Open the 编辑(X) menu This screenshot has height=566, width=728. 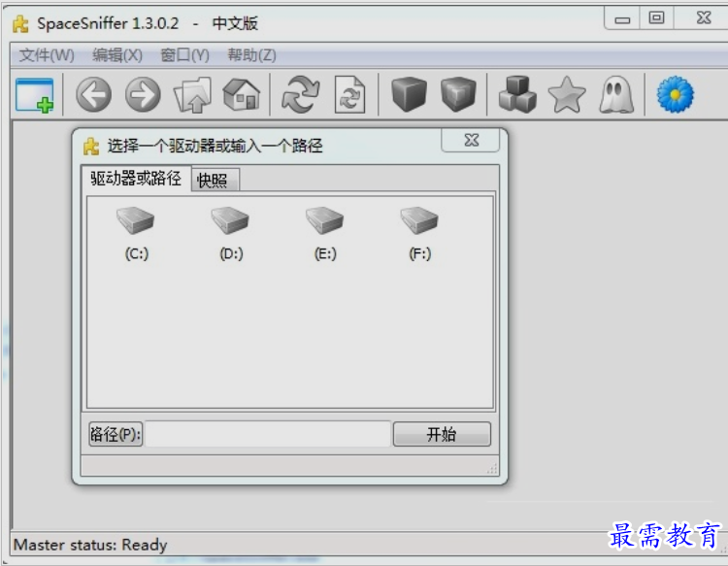coord(117,55)
